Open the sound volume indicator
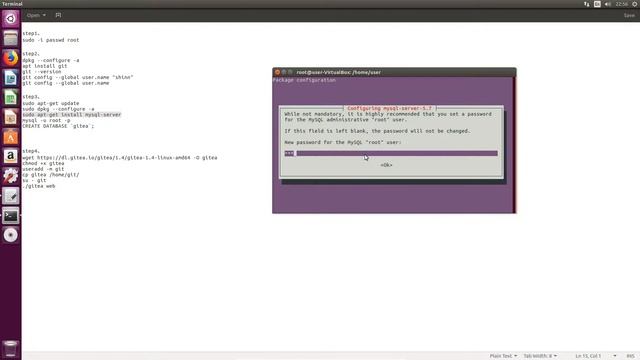Image resolution: width=640 pixels, height=360 pixels. pos(608,4)
